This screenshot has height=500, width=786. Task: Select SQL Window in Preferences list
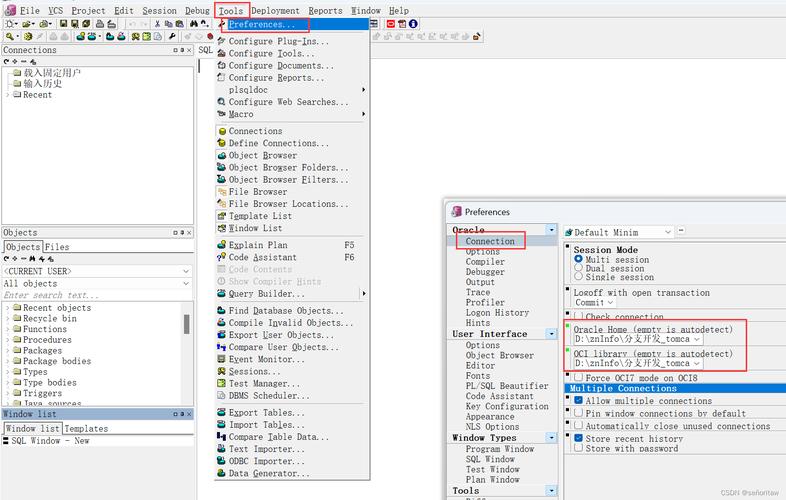(490, 459)
